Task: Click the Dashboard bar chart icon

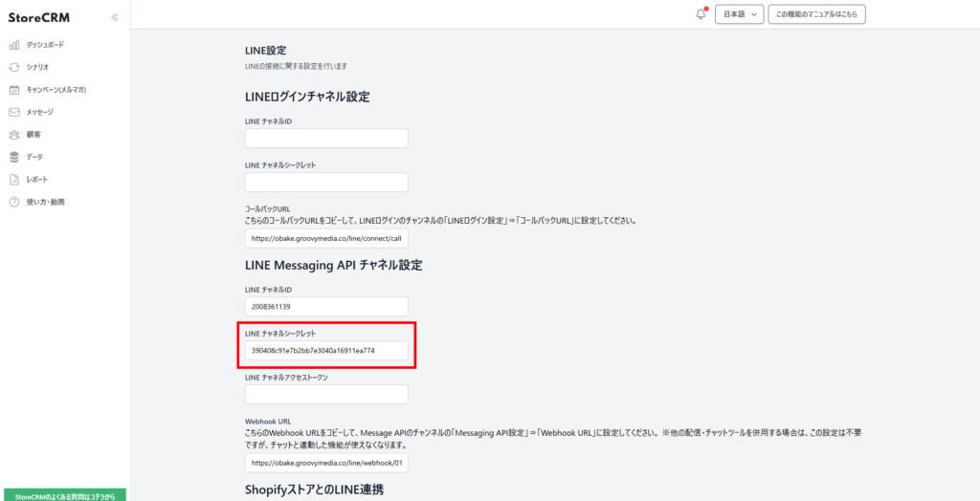Action: point(14,45)
